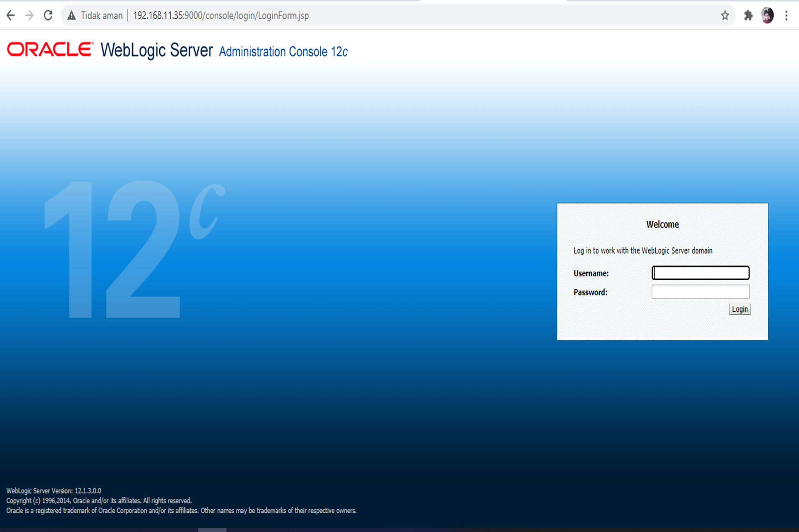Reload the login page
The width and height of the screenshot is (799, 532).
click(x=48, y=16)
